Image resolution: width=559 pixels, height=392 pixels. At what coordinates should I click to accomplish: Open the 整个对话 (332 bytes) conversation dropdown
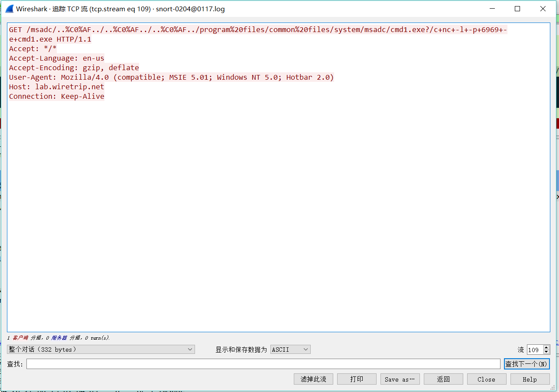(101, 349)
